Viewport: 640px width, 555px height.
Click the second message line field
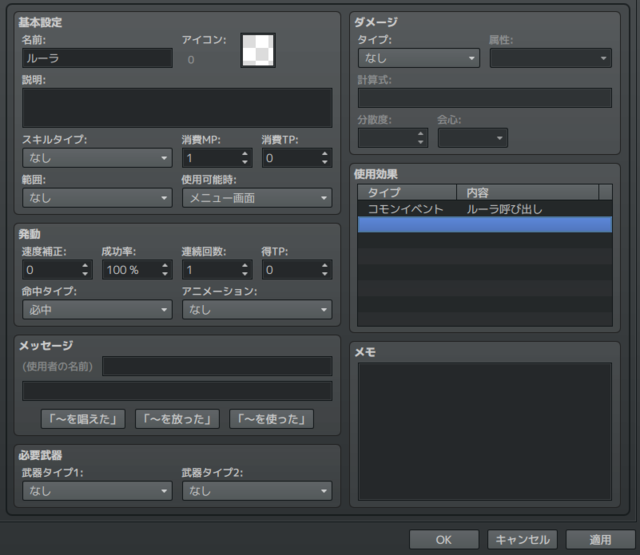pos(177,391)
